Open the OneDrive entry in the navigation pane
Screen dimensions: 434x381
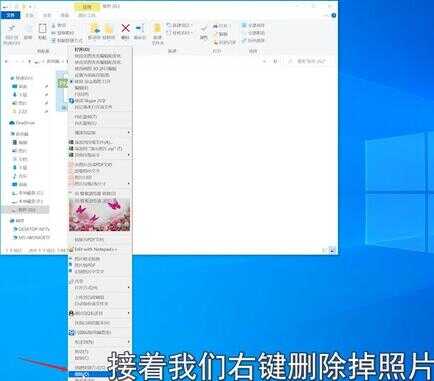[x=23, y=123]
